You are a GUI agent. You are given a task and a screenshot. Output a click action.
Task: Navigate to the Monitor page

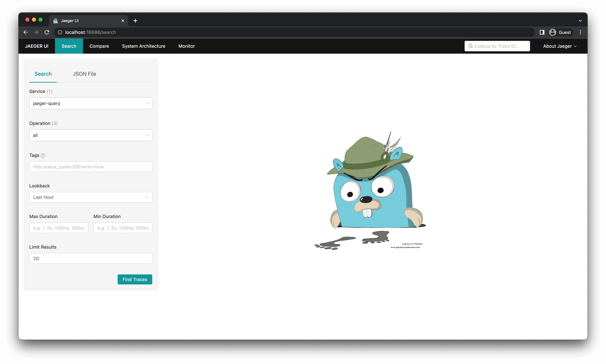(187, 46)
